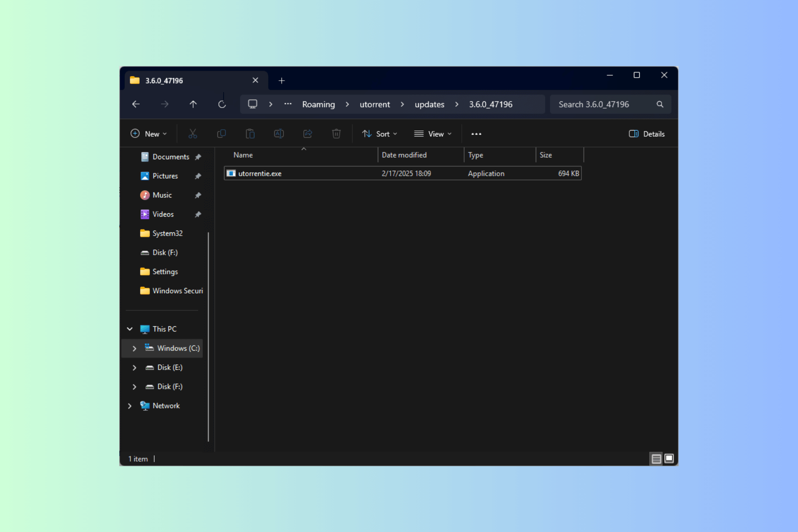Screen dimensions: 798x532
Task: Refresh the current folder view
Action: click(222, 104)
